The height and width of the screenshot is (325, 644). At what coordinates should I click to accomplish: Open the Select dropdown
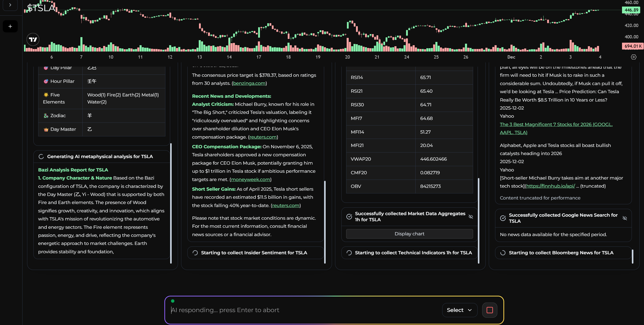(x=459, y=310)
